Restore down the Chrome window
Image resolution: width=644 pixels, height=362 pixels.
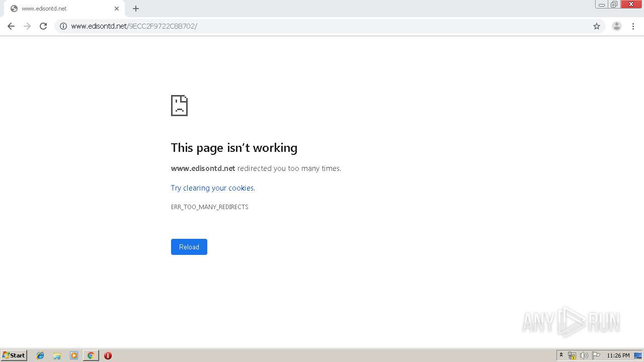tap(614, 5)
